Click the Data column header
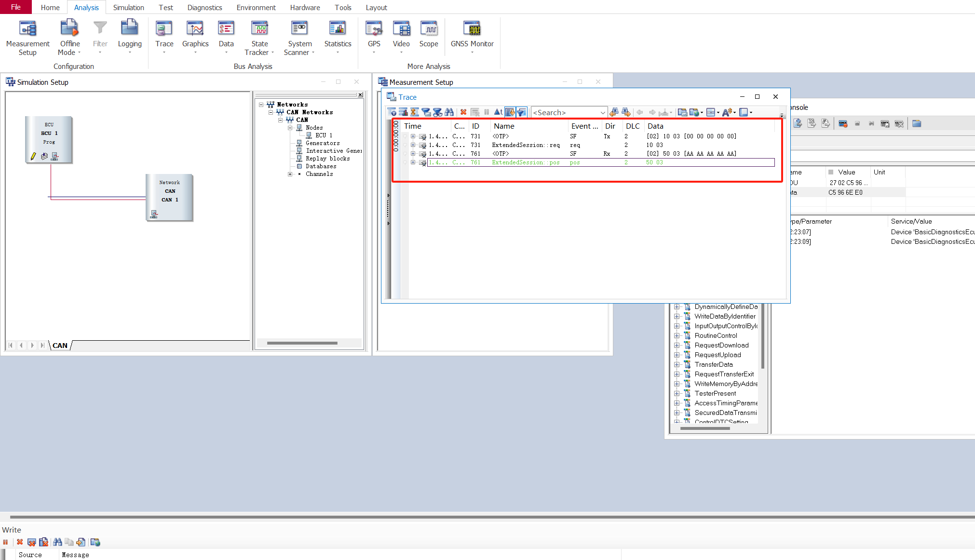 (655, 126)
